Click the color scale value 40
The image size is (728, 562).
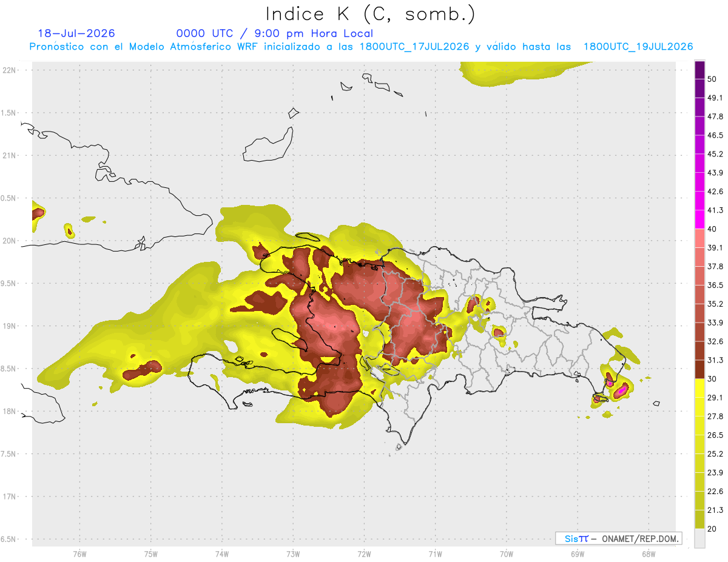[712, 229]
